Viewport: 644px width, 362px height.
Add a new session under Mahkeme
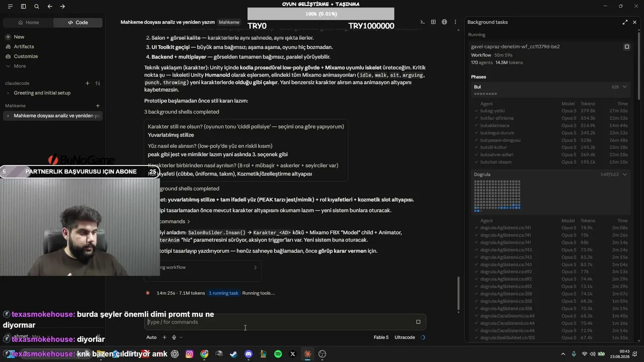[98, 106]
